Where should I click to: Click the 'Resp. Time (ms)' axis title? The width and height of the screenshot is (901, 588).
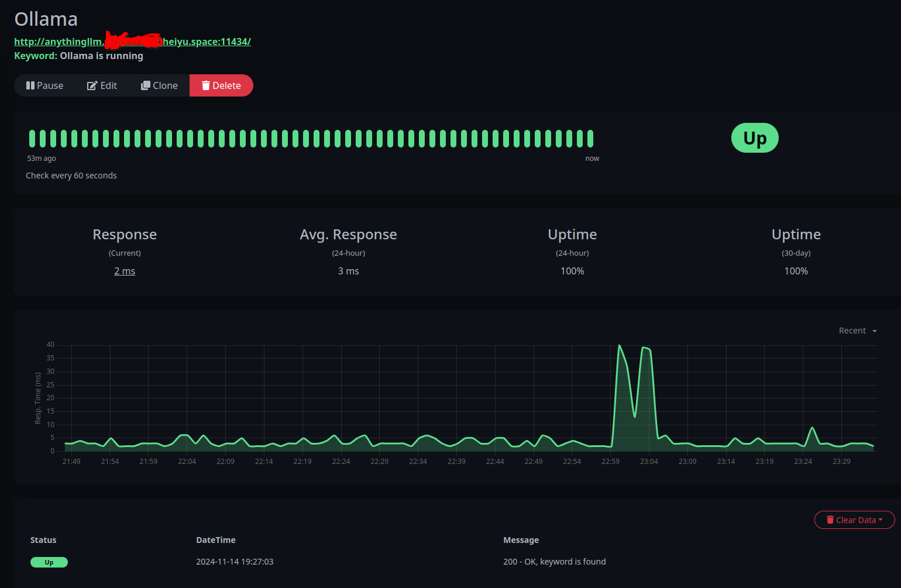(x=38, y=398)
